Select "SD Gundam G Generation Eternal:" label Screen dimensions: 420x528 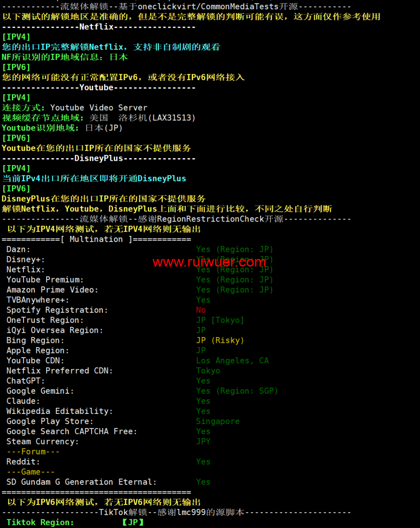click(81, 482)
